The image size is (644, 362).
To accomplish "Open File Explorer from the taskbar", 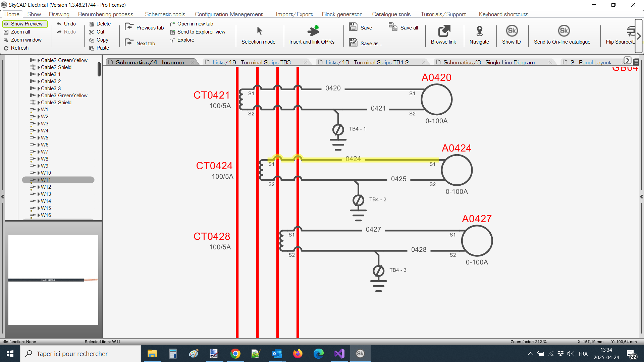I will (x=152, y=354).
